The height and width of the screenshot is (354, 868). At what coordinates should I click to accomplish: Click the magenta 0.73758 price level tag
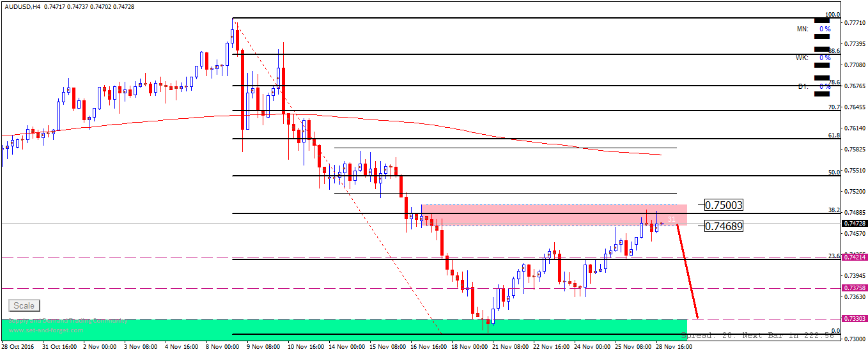pos(855,288)
